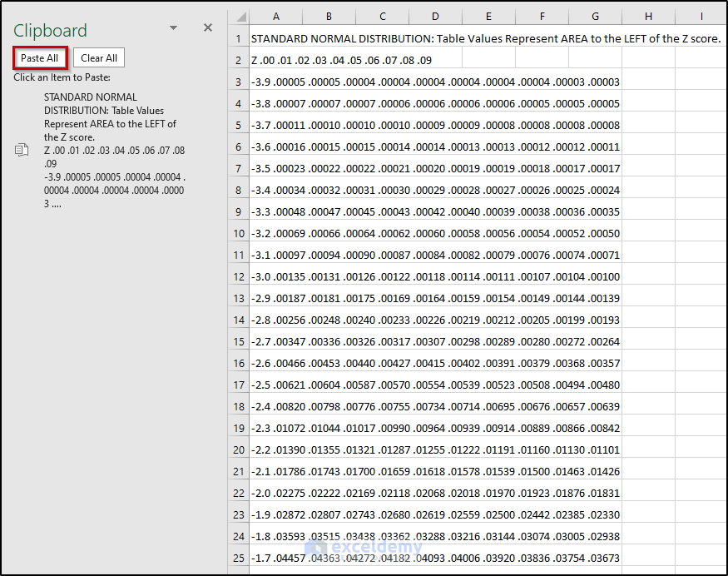Select column C header
Viewport: 728px width, 576px height.
click(x=382, y=17)
